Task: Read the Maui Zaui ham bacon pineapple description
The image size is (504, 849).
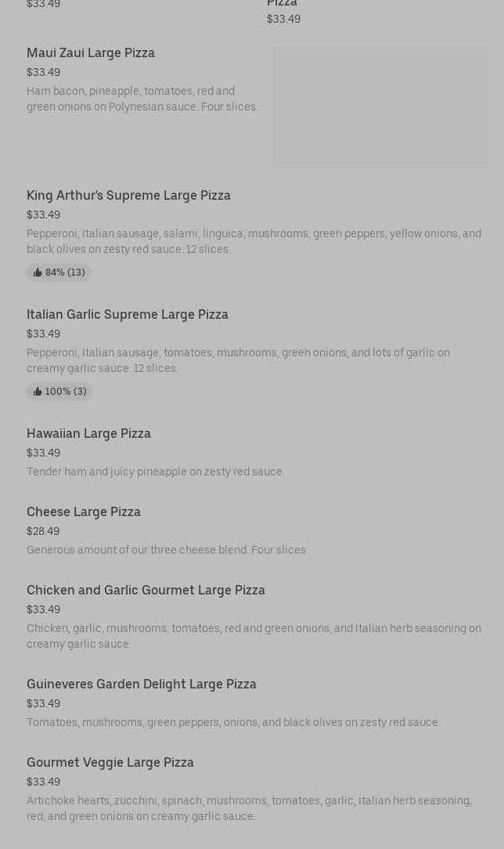Action: (x=142, y=99)
